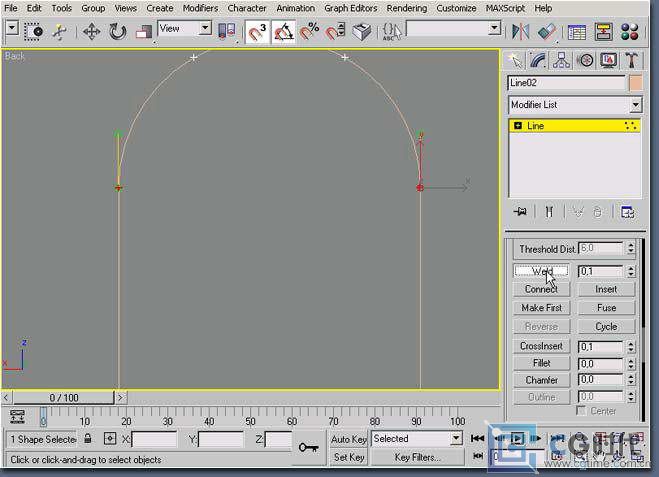Open the Schematic View icon
Viewport: 659px width, 477px height.
pyautogui.click(x=604, y=32)
